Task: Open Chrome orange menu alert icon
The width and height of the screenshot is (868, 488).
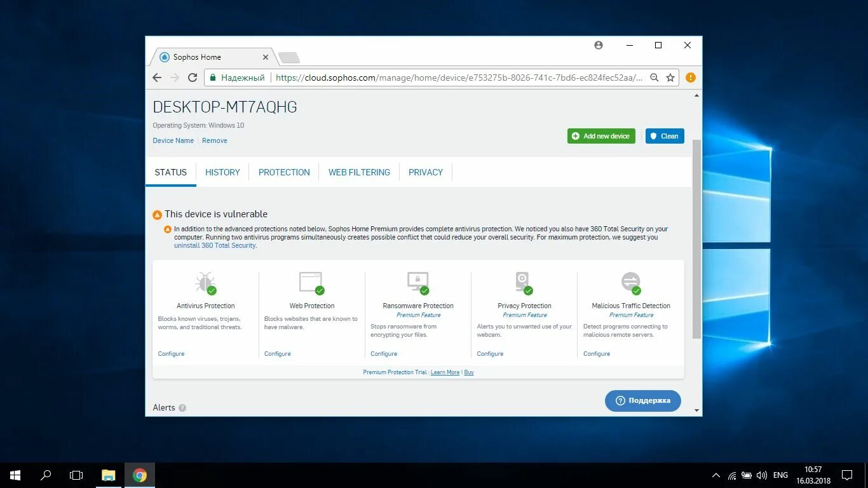Action: [x=691, y=78]
